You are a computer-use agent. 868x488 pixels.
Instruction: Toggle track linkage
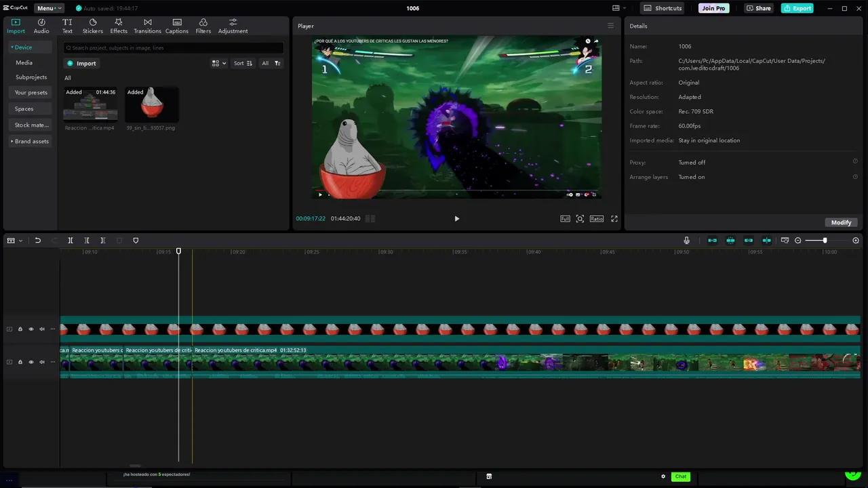[x=749, y=241]
